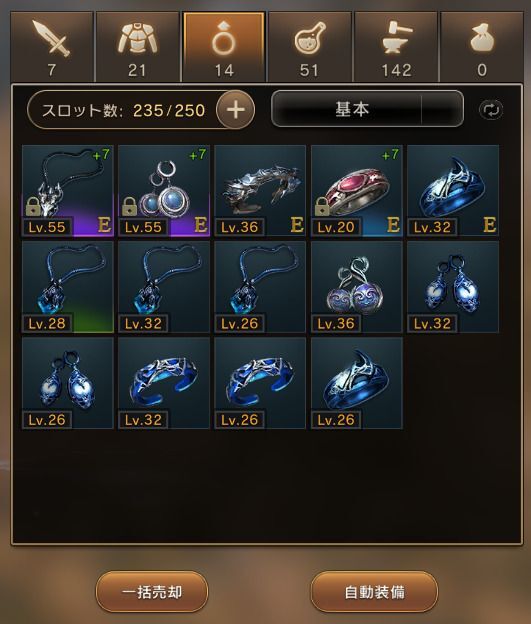Expand inventory slots with plus button
The height and width of the screenshot is (624, 531).
pos(236,109)
